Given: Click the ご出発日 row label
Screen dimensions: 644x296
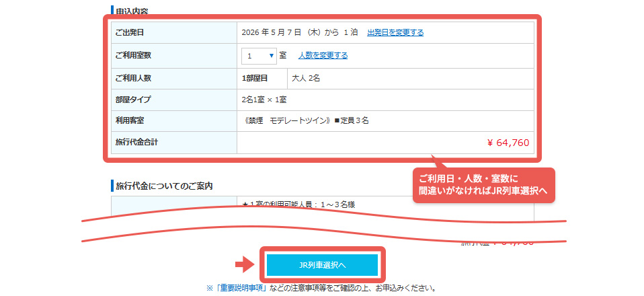Looking at the screenshot, I should pos(130,32).
